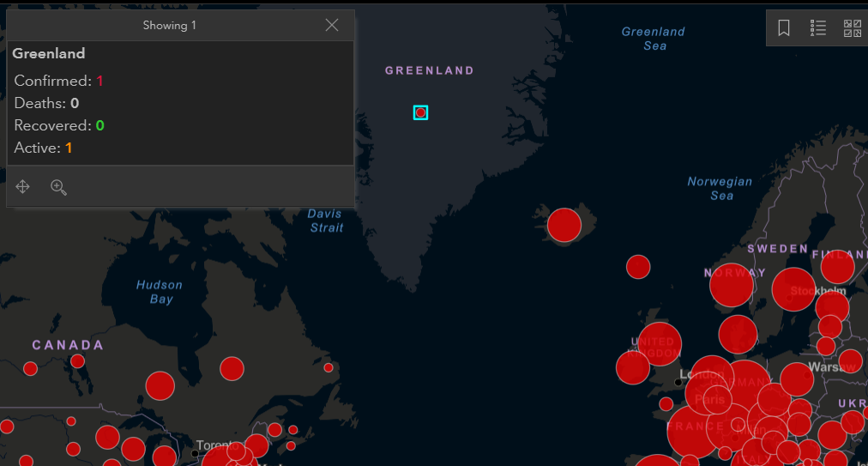
Task: Click the 'Showing 1' popup header
Action: (169, 25)
